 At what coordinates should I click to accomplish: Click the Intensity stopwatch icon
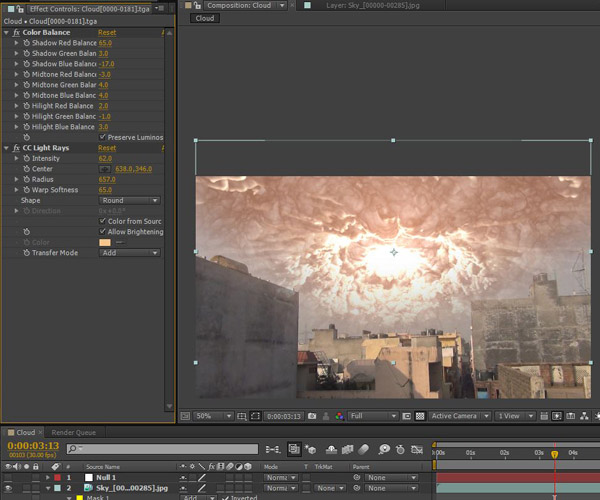26,158
